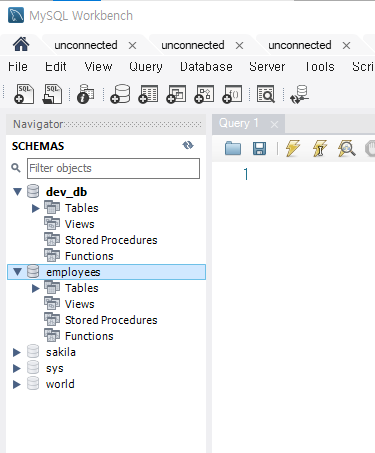Viewport: 375px width, 453px height.
Task: Select Functions under employees
Action: point(89,336)
